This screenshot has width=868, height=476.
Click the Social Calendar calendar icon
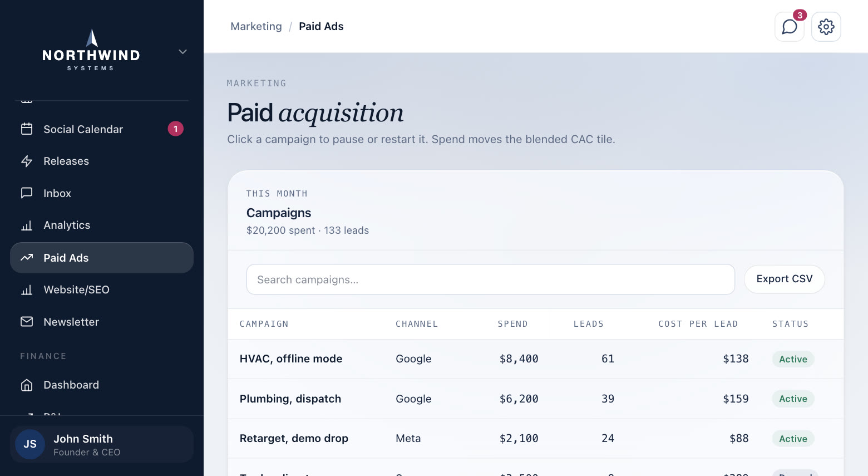click(x=27, y=129)
